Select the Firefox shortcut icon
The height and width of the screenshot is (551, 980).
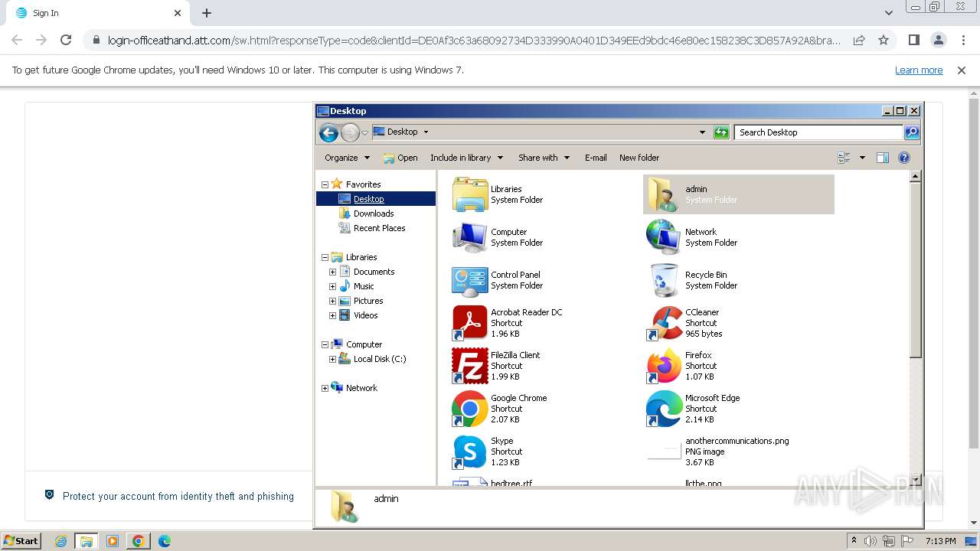[664, 366]
